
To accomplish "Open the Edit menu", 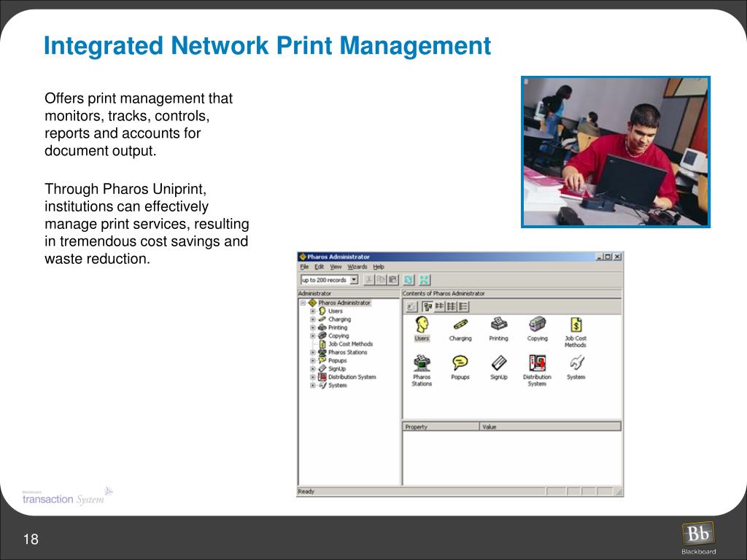I will click(319, 267).
